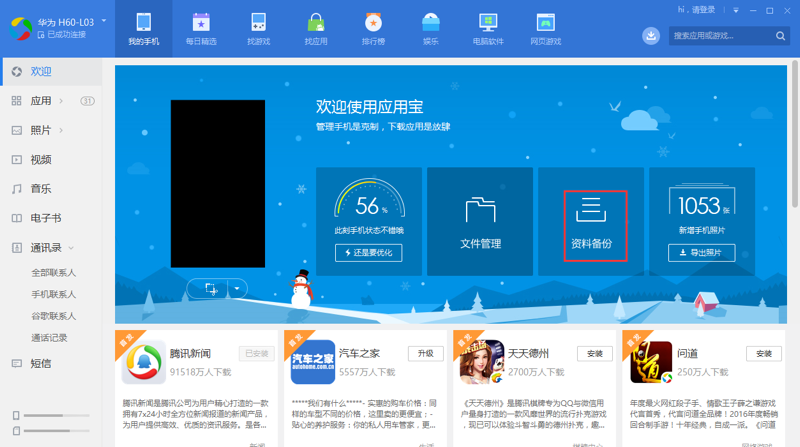Click the 请登录 login link
This screenshot has height=447, width=800.
tap(703, 10)
